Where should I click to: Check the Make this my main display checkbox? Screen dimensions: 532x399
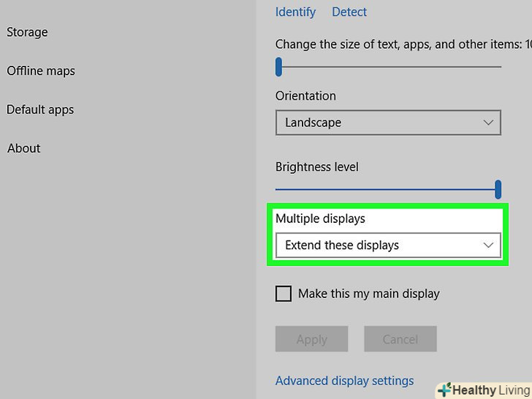[283, 294]
